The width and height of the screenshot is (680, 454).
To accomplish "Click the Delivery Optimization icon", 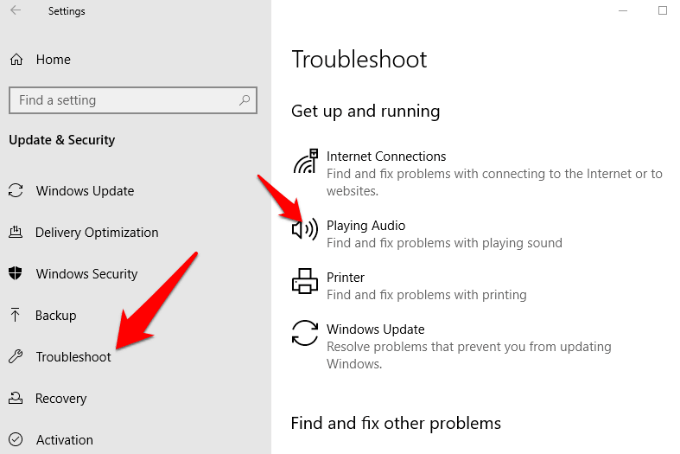I will click(16, 233).
